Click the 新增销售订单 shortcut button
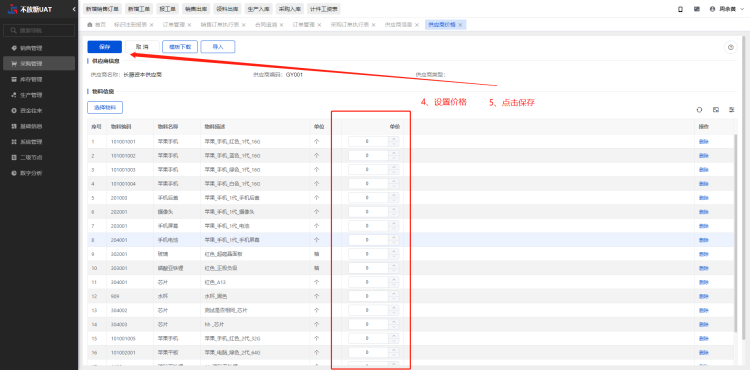The height and width of the screenshot is (370, 750). pos(102,9)
